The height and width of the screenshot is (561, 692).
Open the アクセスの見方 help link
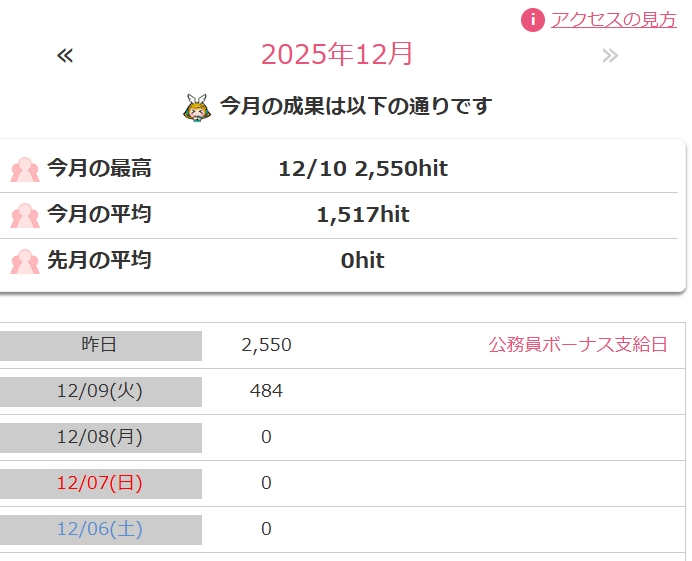[x=613, y=19]
